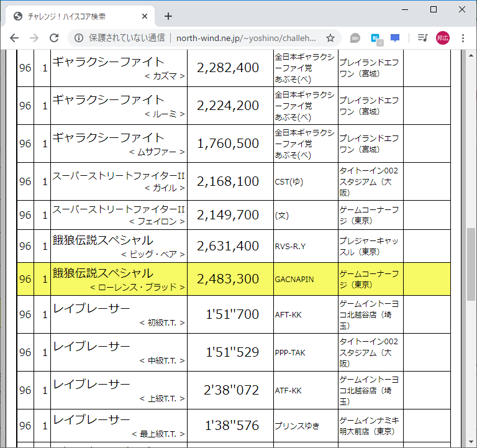Click the ＜ ルーミ ＞ character label
This screenshot has width=477, height=448.
coord(165,114)
